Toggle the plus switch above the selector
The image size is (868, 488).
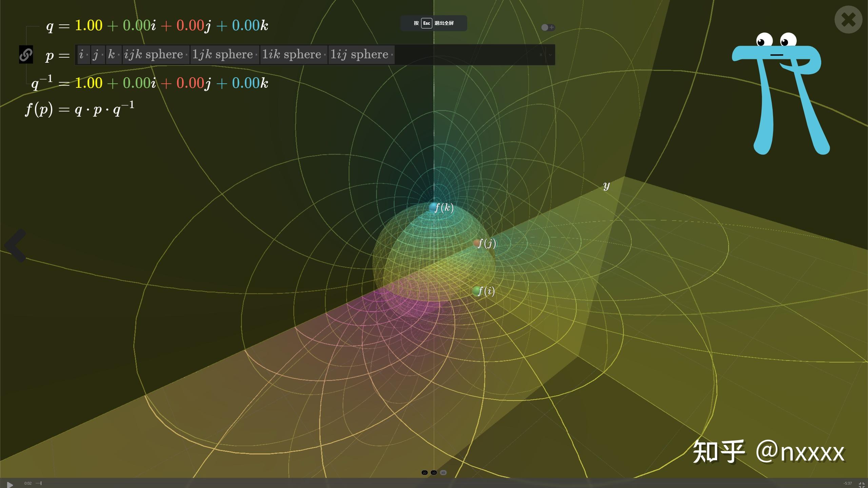548,27
